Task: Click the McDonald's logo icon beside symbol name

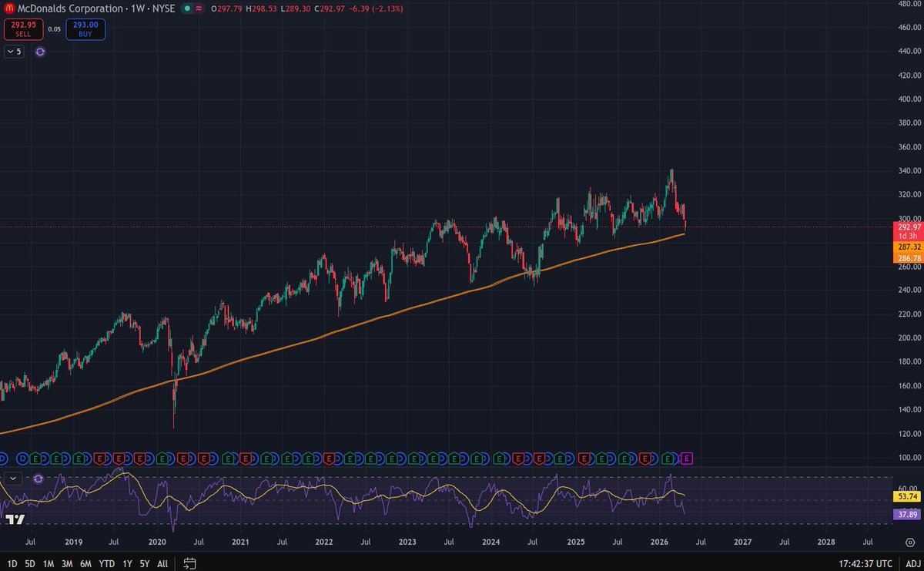Action: tap(8, 8)
